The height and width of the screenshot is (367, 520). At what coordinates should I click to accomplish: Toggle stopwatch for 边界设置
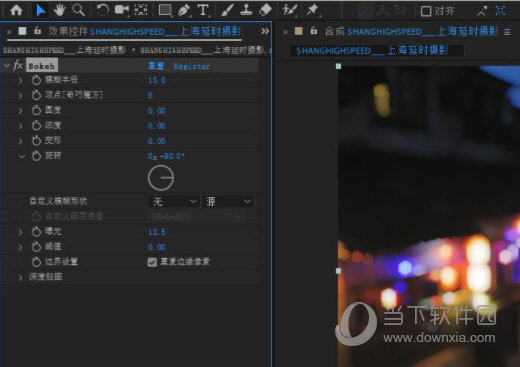point(36,262)
